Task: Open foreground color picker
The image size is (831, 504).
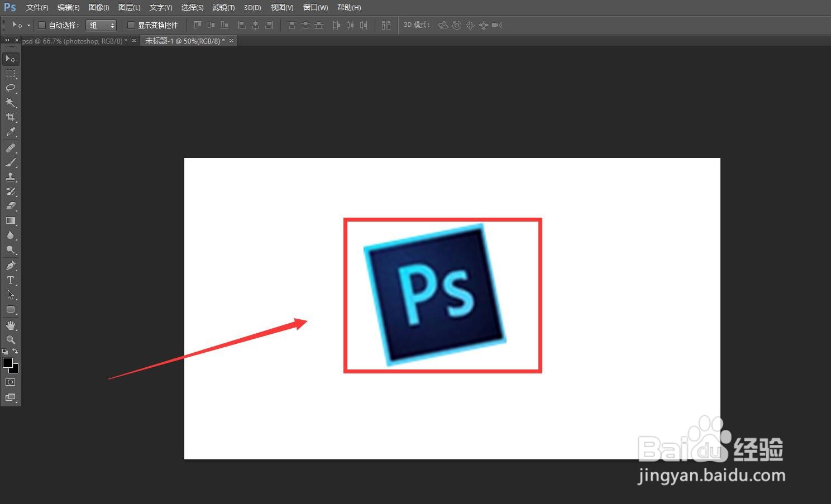Action: [7, 363]
